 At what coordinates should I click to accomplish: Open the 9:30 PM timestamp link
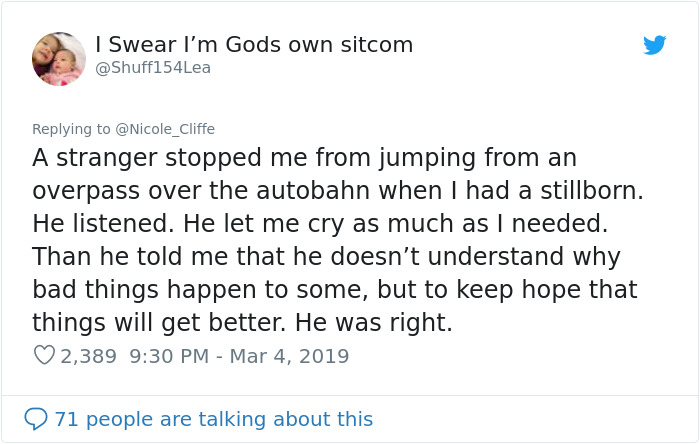click(170, 355)
